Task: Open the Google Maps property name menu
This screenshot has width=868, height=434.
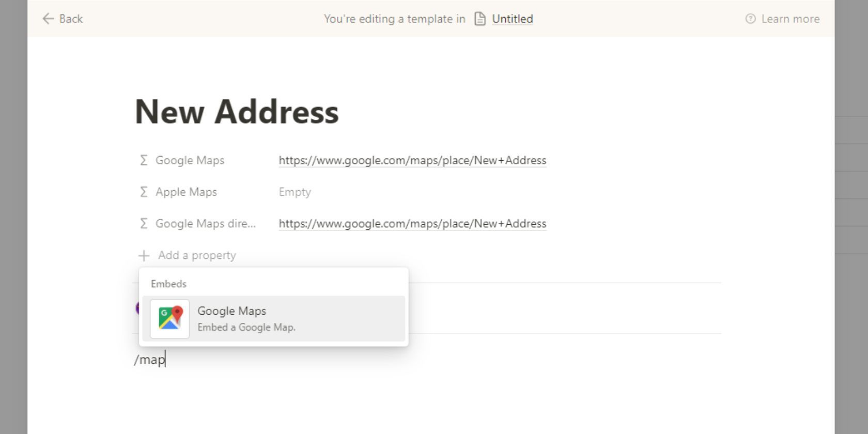Action: tap(190, 160)
